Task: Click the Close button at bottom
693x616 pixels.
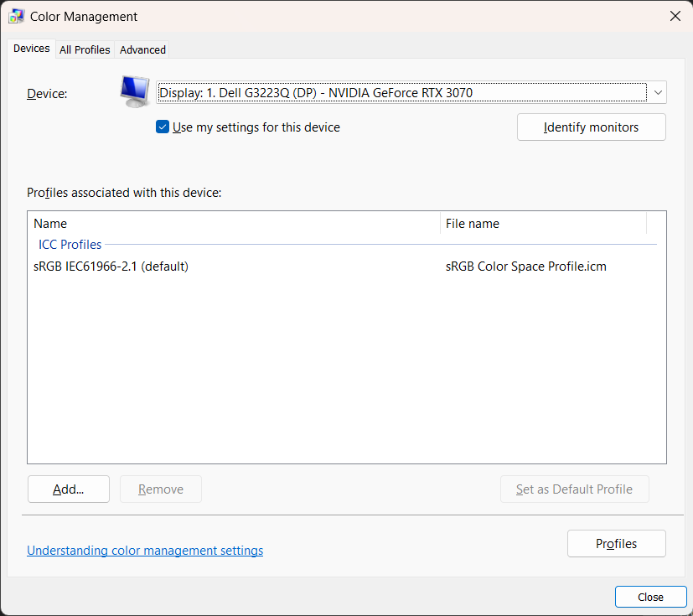Action: click(x=650, y=597)
